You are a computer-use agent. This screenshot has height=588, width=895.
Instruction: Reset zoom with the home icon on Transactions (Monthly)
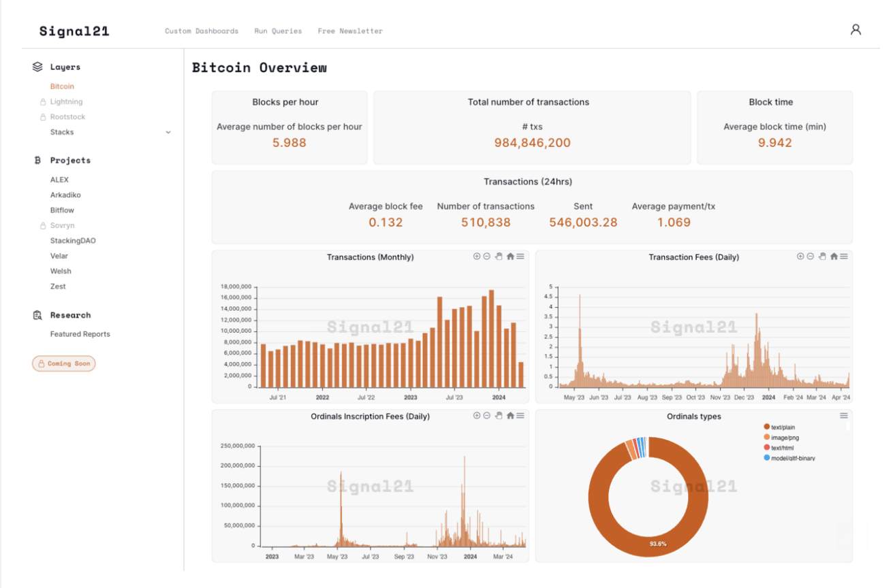(x=511, y=257)
